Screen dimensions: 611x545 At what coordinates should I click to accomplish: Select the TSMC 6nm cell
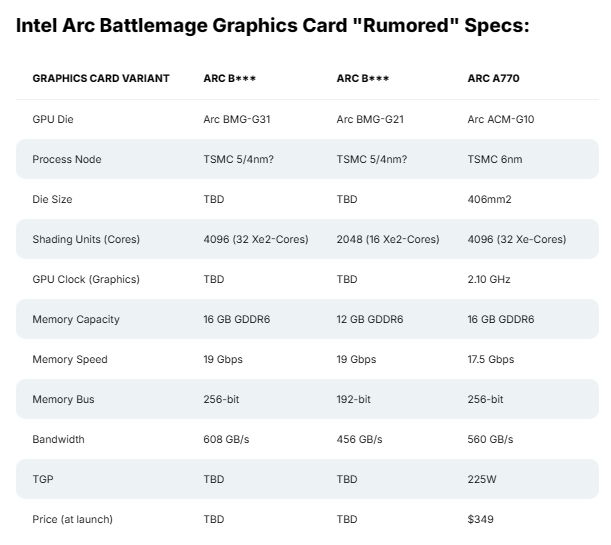[496, 160]
